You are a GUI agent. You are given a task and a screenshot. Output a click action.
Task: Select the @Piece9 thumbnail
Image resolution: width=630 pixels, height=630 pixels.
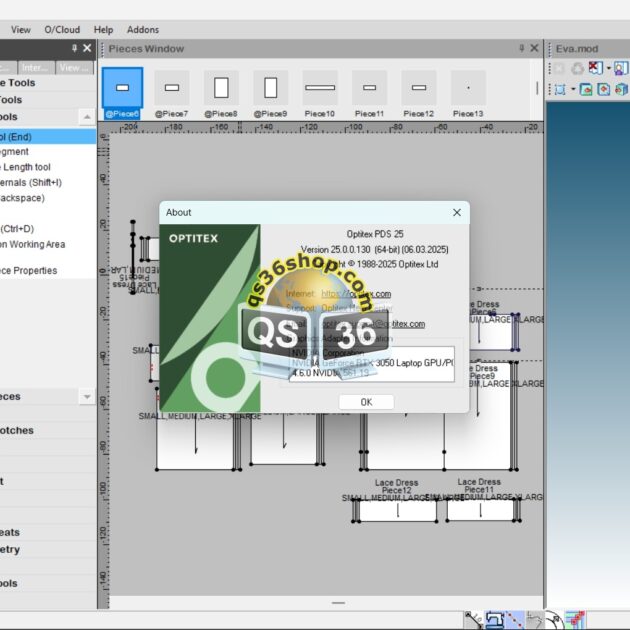coord(270,93)
